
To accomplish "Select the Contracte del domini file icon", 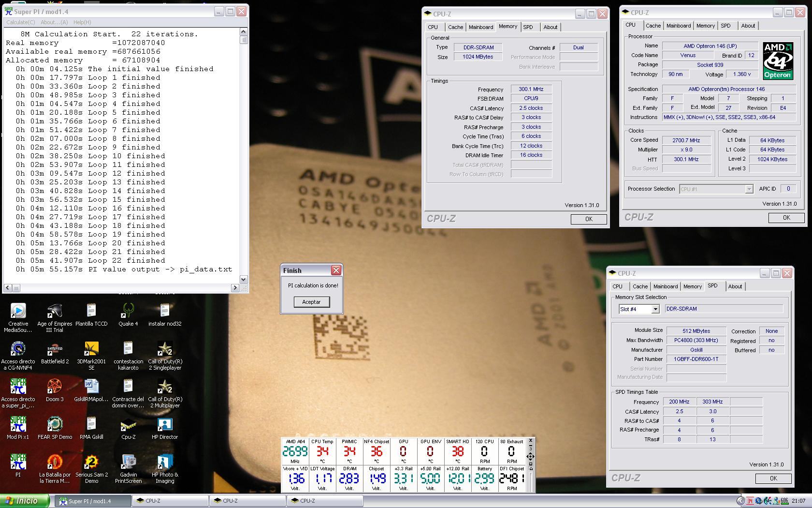I will point(128,386).
